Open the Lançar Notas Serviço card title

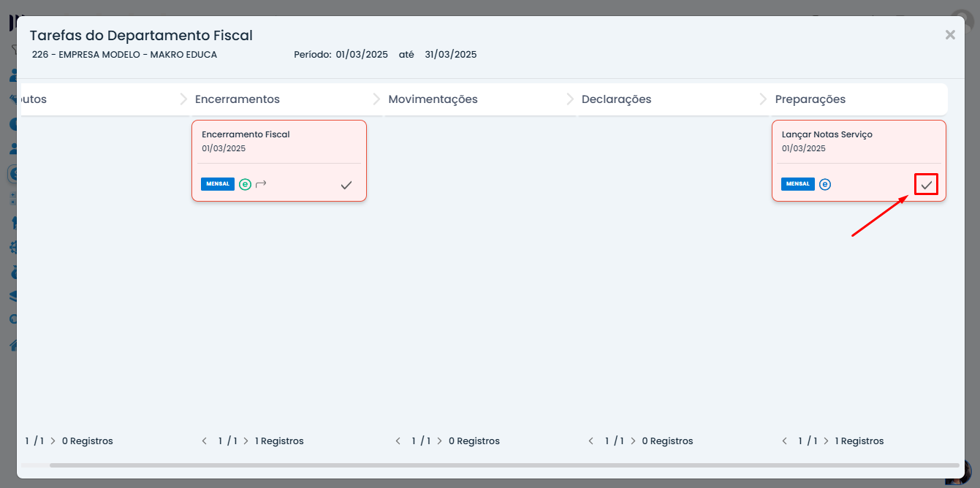pyautogui.click(x=827, y=134)
